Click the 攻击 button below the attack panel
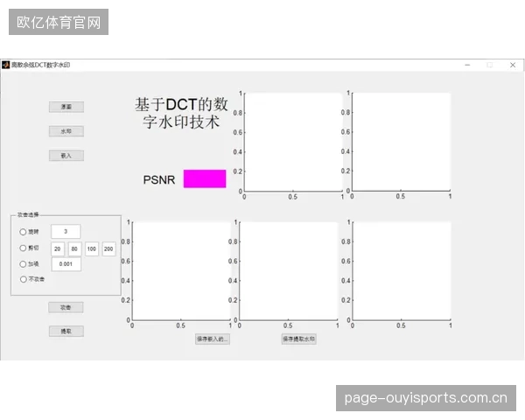 point(66,307)
